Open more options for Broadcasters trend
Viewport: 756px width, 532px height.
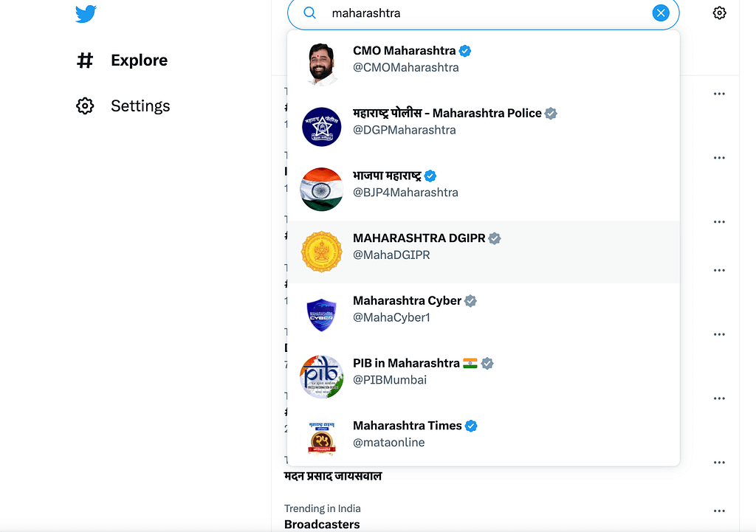click(719, 511)
